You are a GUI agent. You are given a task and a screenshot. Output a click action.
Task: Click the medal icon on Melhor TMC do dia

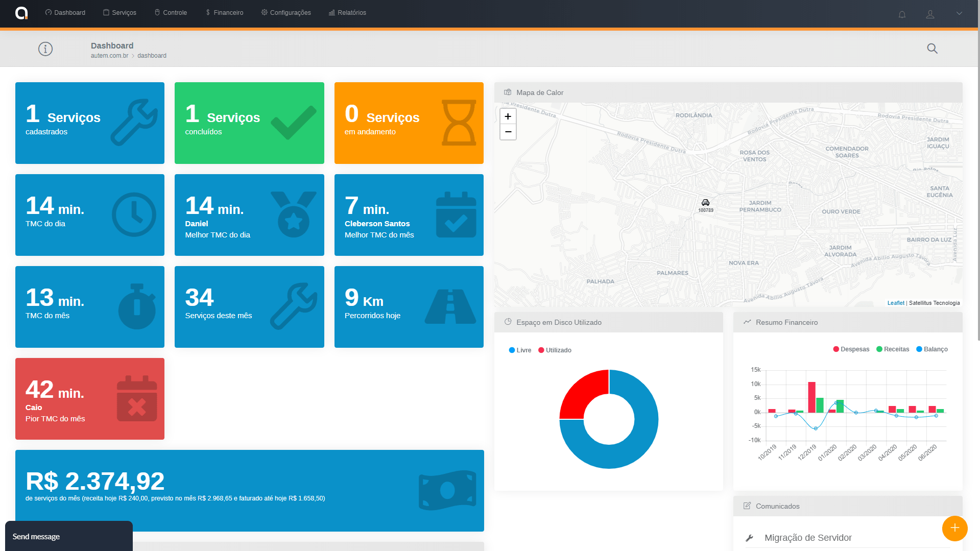click(294, 214)
